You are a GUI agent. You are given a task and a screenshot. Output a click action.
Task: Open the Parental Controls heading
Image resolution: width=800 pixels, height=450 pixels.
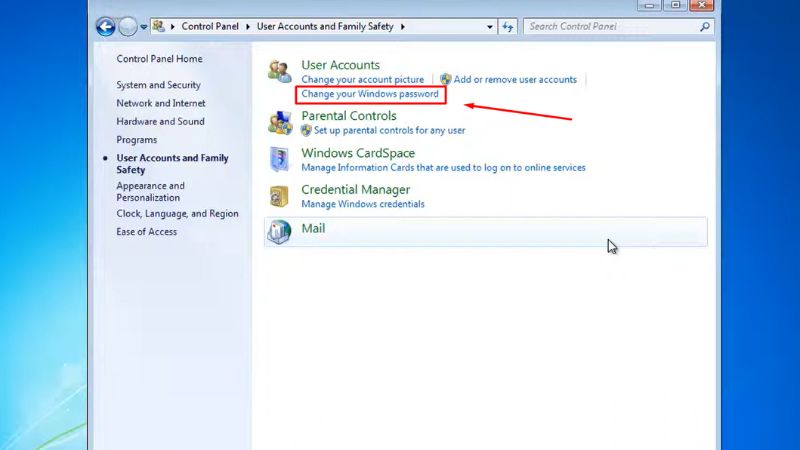coord(349,116)
